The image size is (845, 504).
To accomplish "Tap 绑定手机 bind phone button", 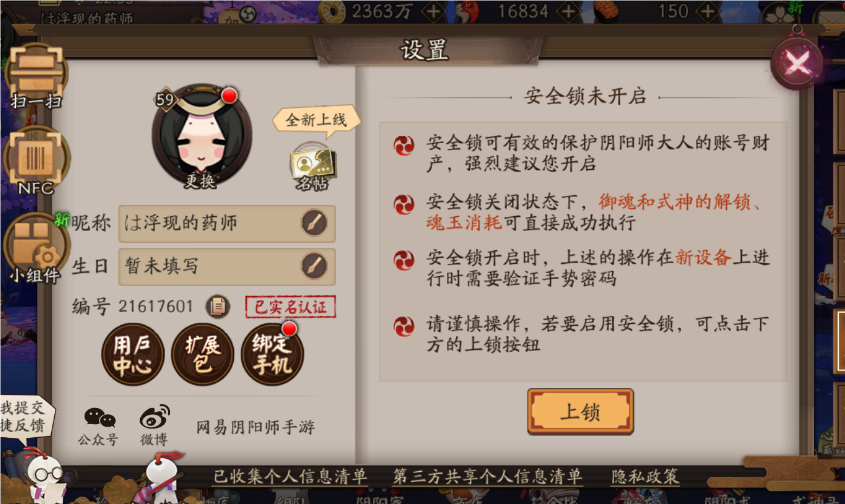I will point(272,354).
